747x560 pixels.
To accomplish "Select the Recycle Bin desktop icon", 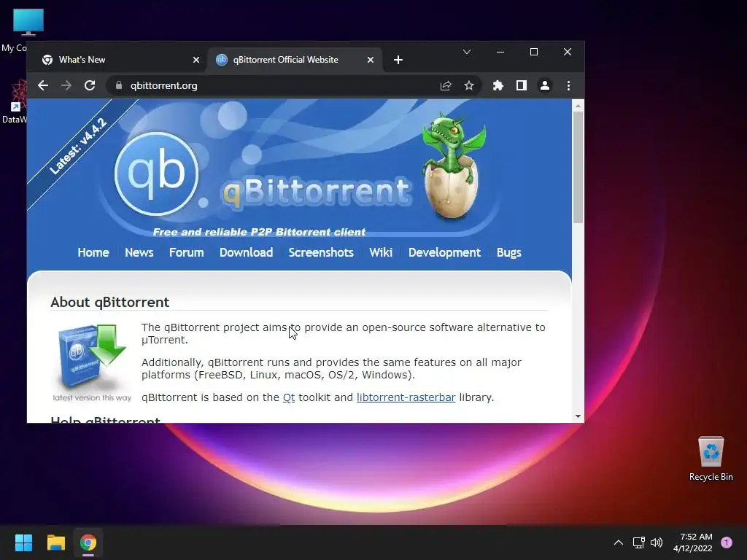I will pos(711,458).
